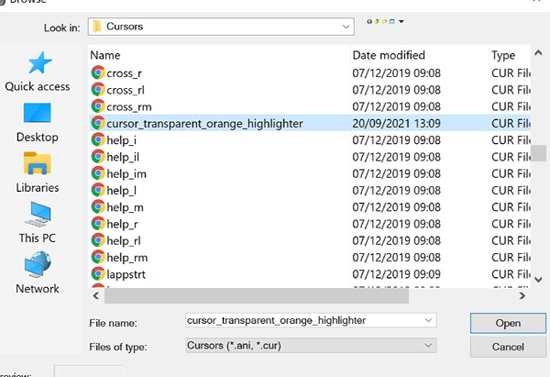This screenshot has height=377, width=550.
Task: Select the file named help_m
Action: pos(125,207)
